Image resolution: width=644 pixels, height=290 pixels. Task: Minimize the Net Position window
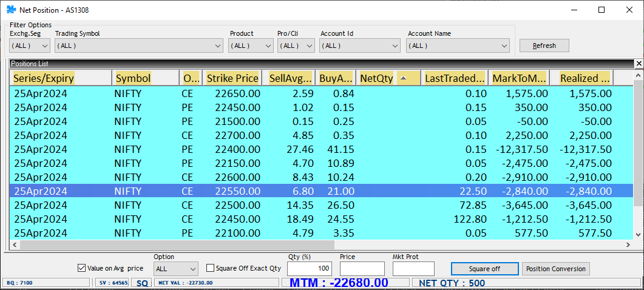(x=574, y=10)
